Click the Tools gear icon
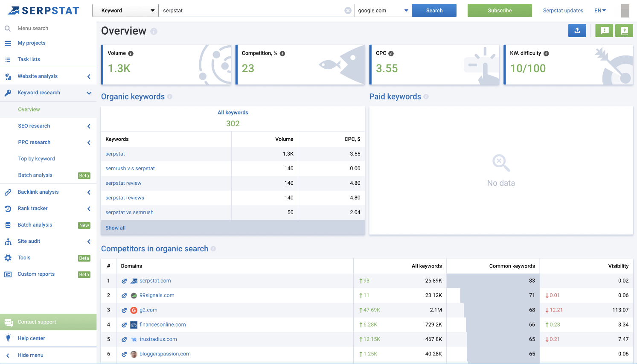Screen dimensions: 637x364 point(8,258)
